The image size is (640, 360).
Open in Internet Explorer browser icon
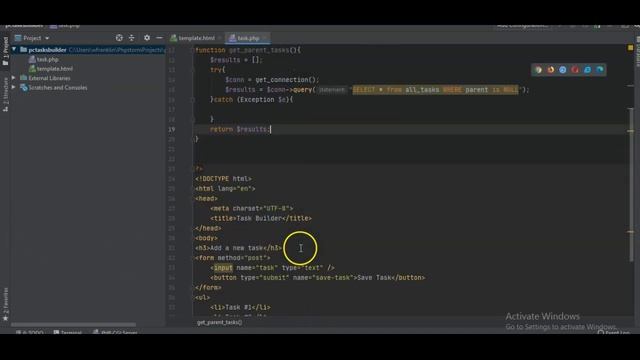pyautogui.click(x=587, y=70)
